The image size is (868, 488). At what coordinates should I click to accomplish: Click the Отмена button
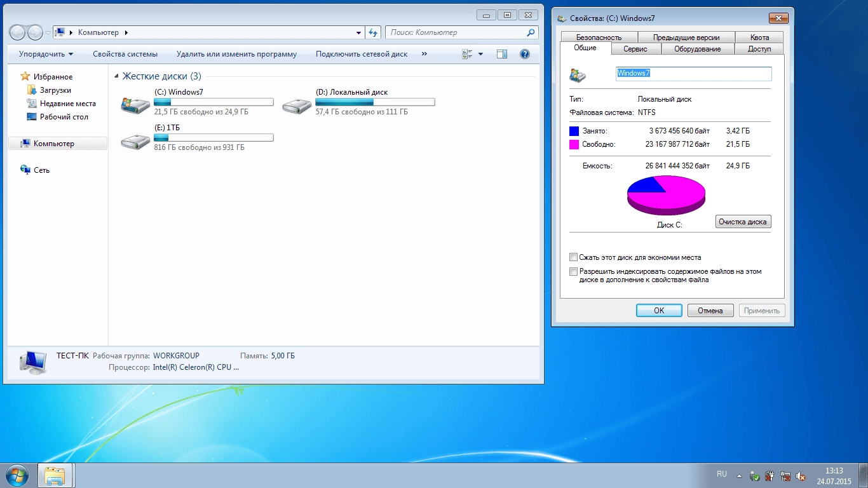pos(710,311)
